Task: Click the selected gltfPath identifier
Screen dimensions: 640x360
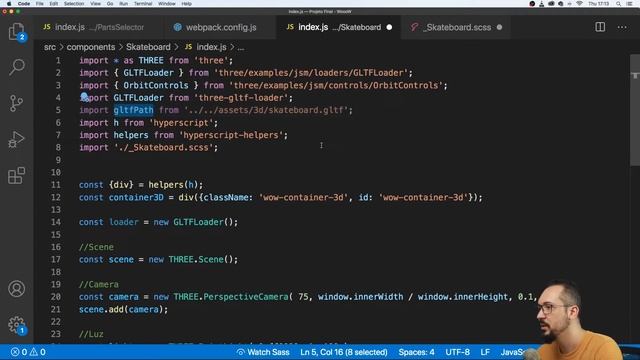Action: pyautogui.click(x=133, y=110)
